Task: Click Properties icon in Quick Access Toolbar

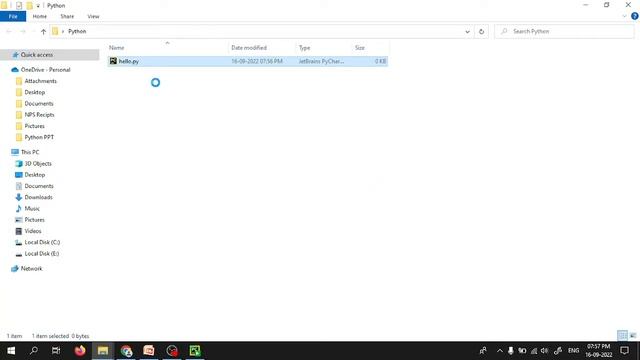Action: click(x=19, y=6)
